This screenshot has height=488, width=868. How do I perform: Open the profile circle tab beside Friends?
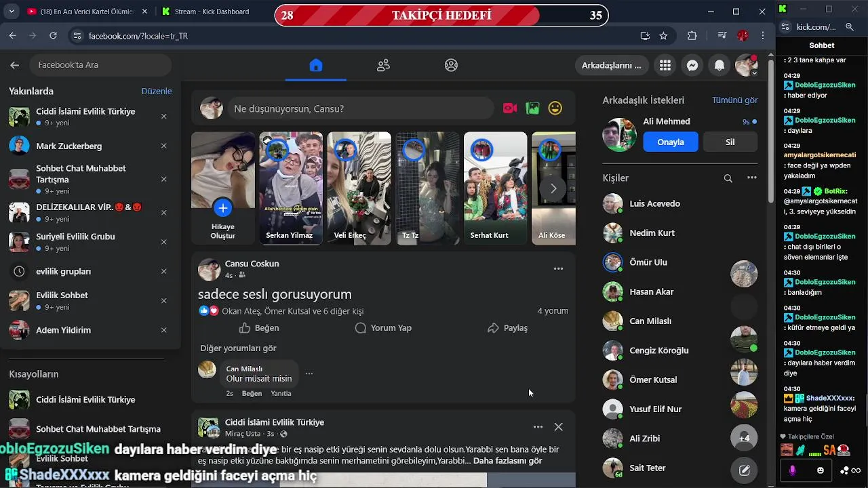451,65
